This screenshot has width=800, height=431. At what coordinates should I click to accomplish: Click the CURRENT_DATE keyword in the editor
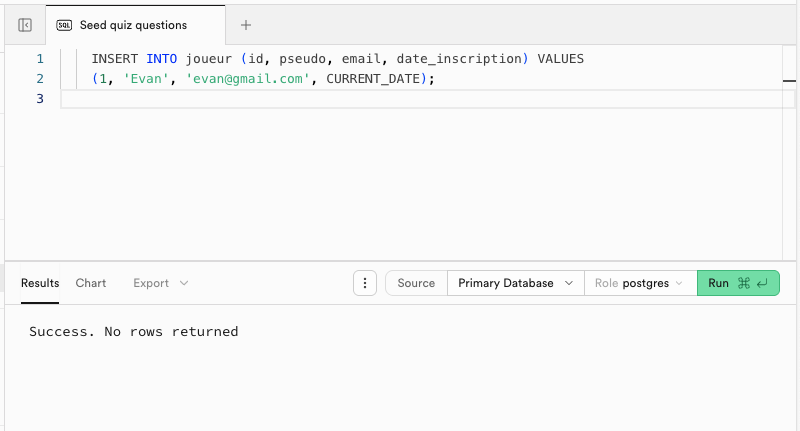point(378,79)
